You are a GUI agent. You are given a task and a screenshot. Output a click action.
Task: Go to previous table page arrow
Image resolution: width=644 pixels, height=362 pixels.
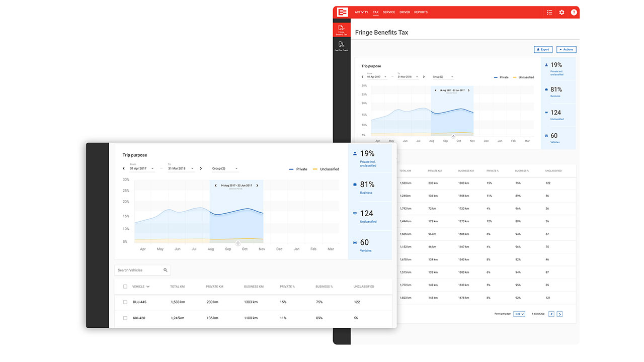coord(551,314)
